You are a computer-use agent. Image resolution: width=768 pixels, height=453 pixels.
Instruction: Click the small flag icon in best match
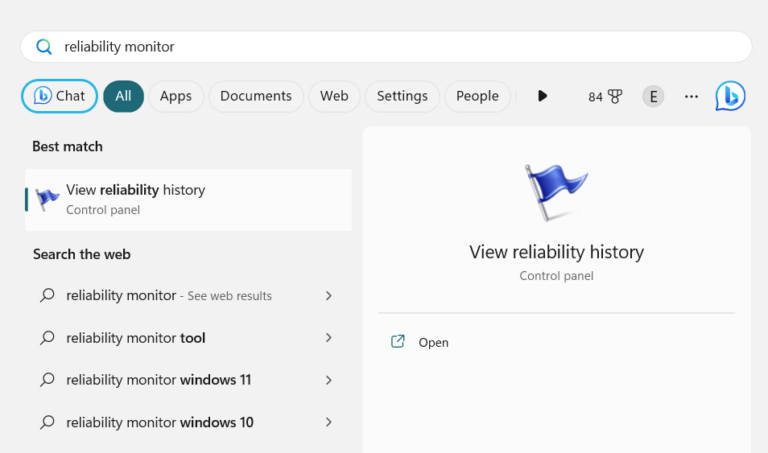(x=47, y=199)
